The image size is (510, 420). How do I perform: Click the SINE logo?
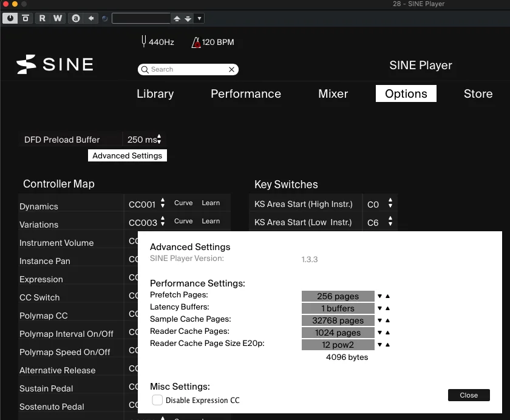coord(55,64)
